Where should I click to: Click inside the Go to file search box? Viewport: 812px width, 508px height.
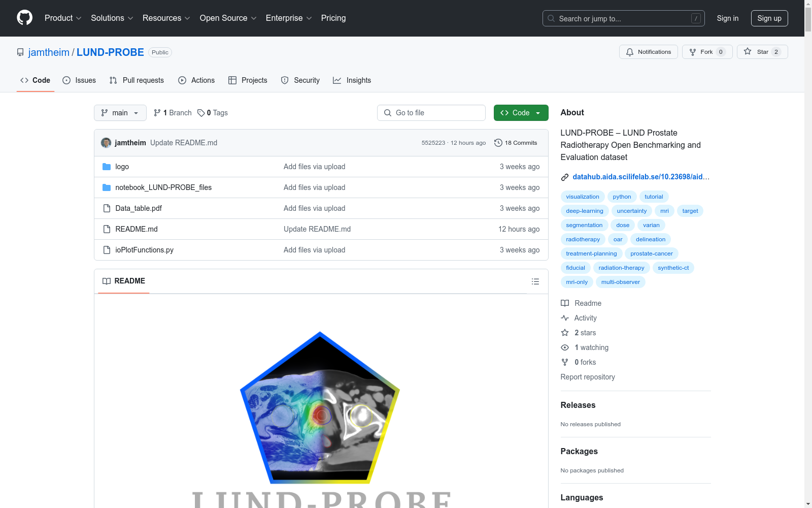click(431, 112)
